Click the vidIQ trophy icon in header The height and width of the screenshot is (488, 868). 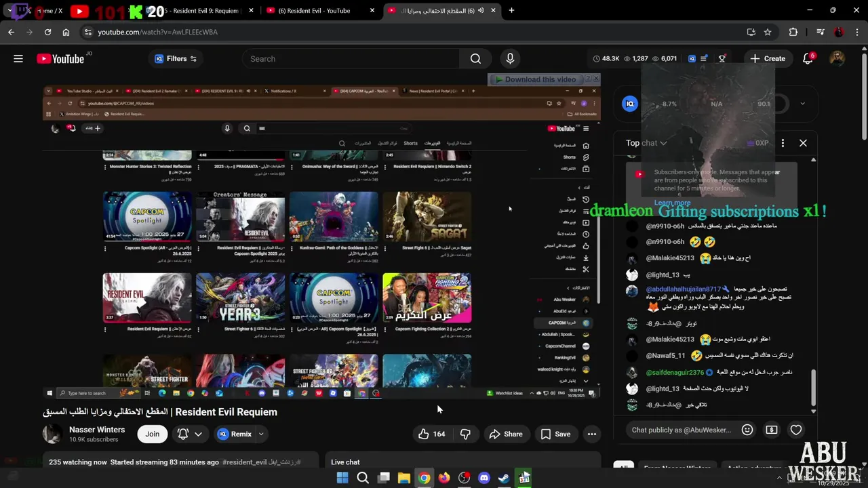coord(722,59)
